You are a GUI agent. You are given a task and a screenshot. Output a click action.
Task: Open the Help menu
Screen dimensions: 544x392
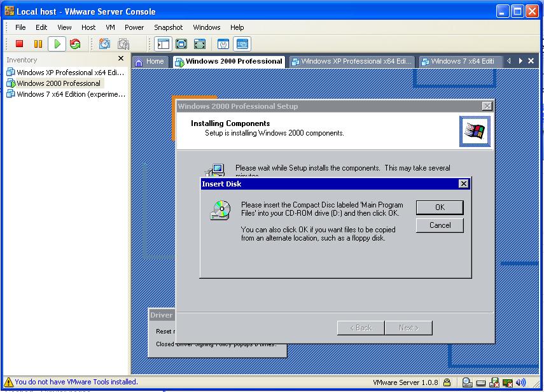coord(237,27)
